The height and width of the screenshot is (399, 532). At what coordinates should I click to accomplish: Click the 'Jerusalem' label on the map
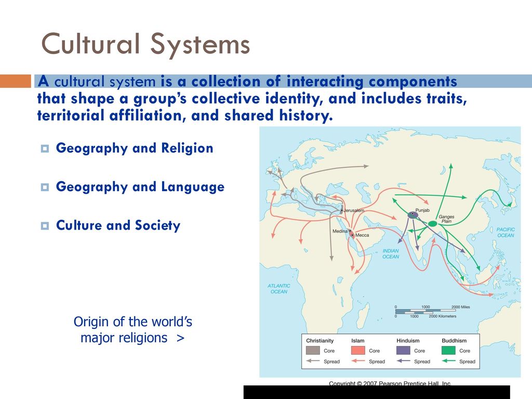click(x=354, y=210)
